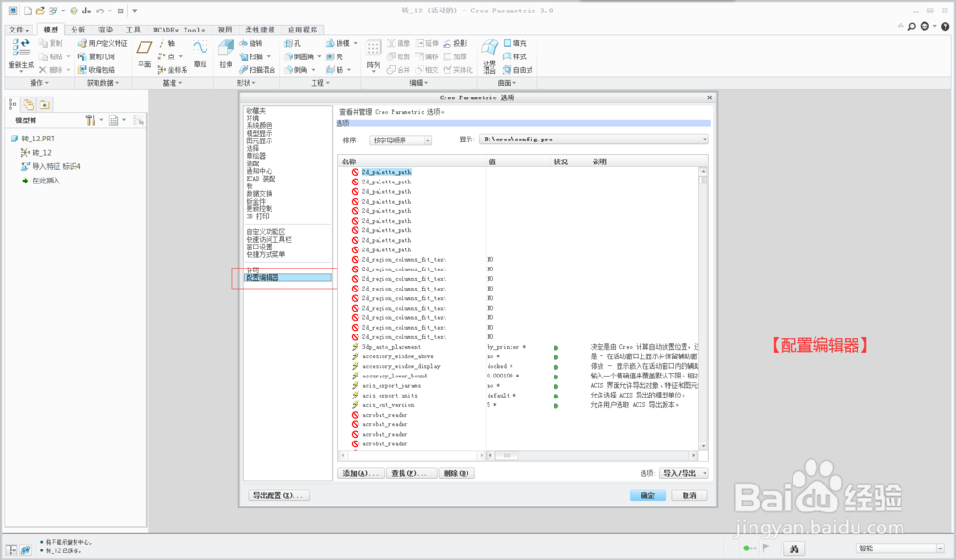Viewport: 956px width, 560px height.
Task: Expand the 获取数据 group dropdown
Action: [102, 83]
